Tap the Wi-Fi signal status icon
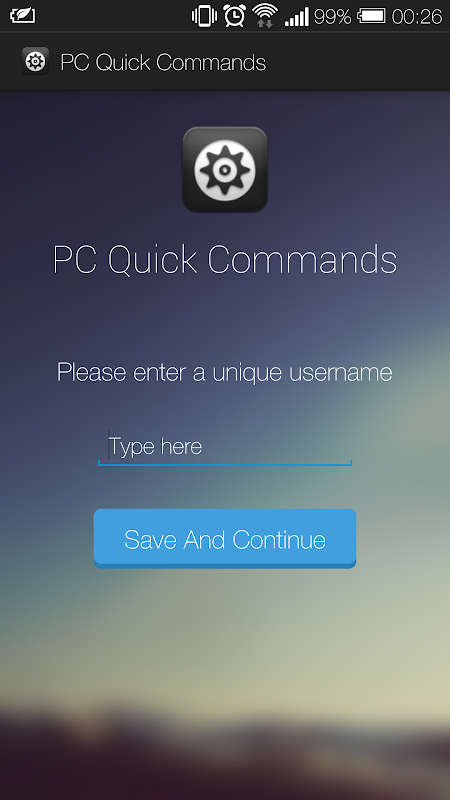Screen dimensions: 450x800 pyautogui.click(x=265, y=16)
